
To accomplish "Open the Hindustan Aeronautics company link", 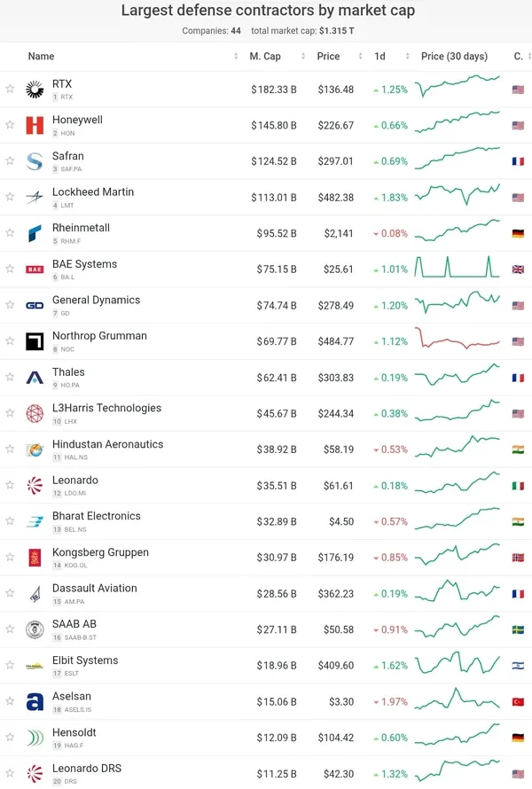I will pos(107,444).
